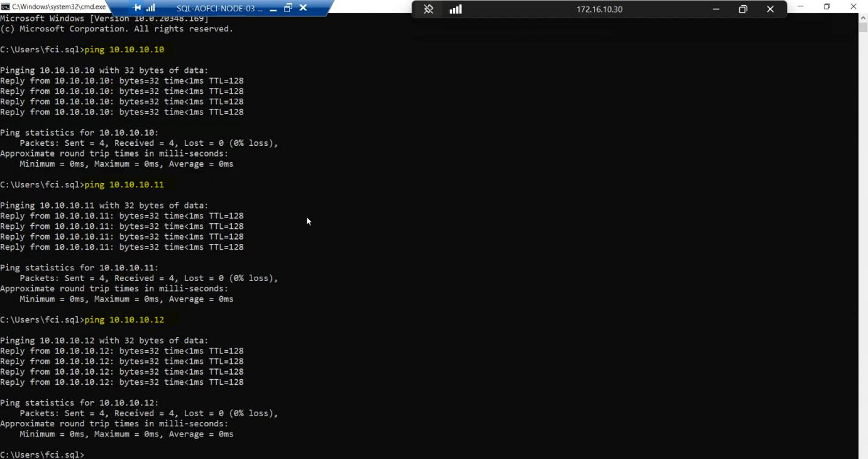Restore down the 172.16.10.30 remote session

tap(743, 9)
